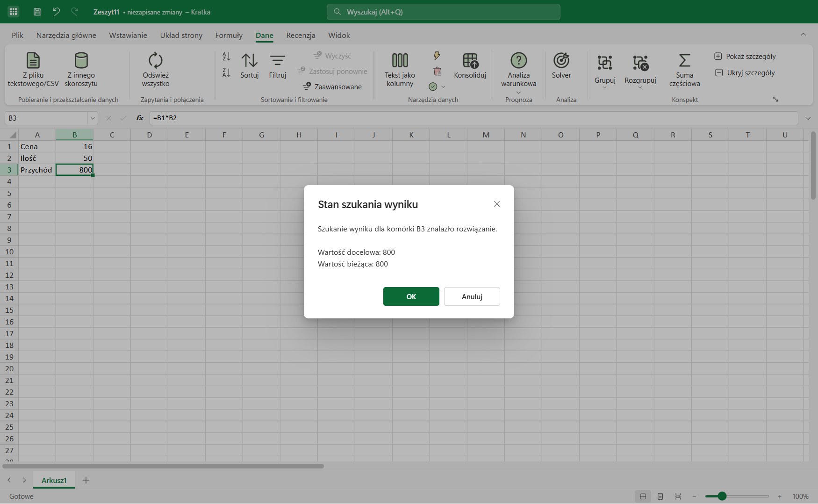Select the Arkusz1 sheet tab
The image size is (818, 504).
click(54, 480)
